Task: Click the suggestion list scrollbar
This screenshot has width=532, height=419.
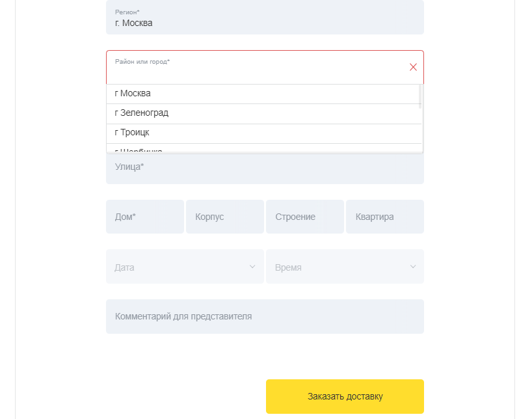Action: (421, 98)
